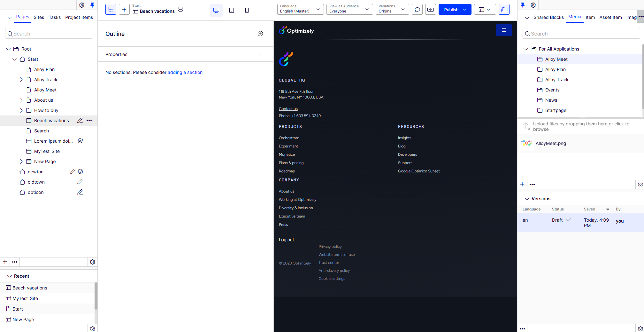
Task: Open the ellipsis menu below the page tree
Action: pos(15,262)
